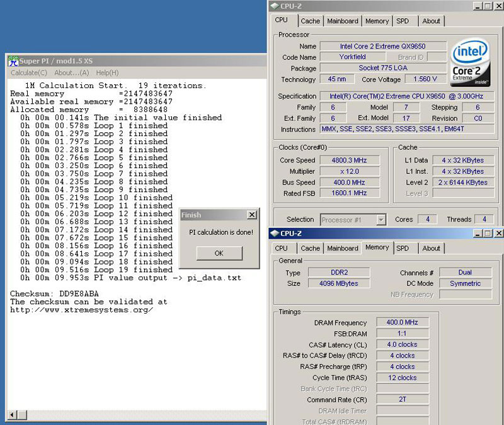Click the Code Name value Yorkfield
Image resolution: width=504 pixels, height=425 pixels.
[353, 57]
